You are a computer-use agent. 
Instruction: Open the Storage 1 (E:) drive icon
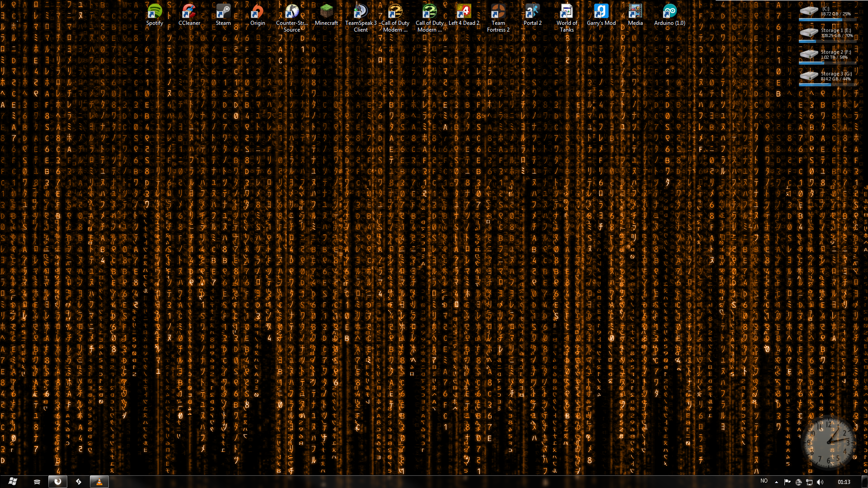(x=809, y=33)
